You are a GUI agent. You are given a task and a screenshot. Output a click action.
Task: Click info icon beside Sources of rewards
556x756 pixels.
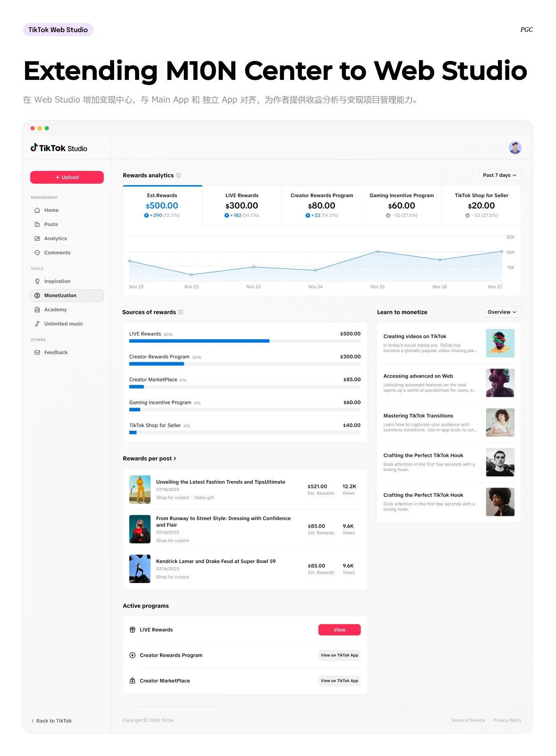coord(181,312)
